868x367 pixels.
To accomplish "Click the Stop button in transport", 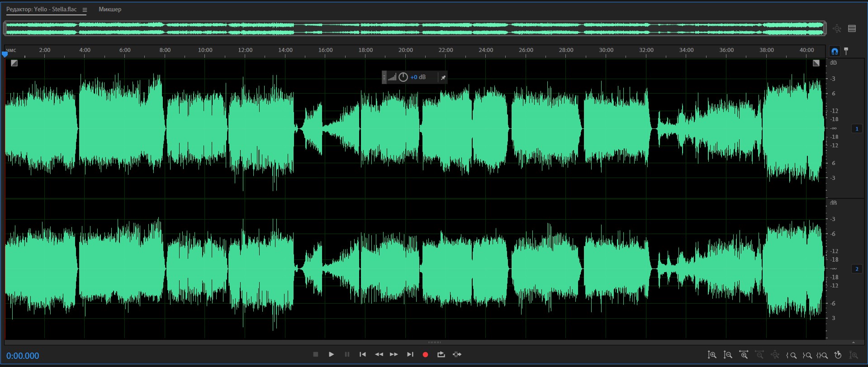I will click(x=316, y=355).
